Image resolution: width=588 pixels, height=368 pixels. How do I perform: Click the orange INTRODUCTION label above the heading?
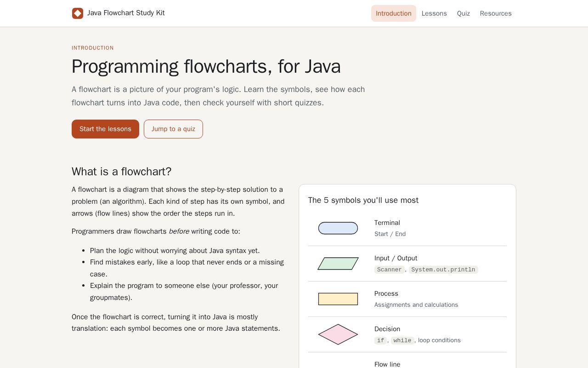tap(93, 48)
